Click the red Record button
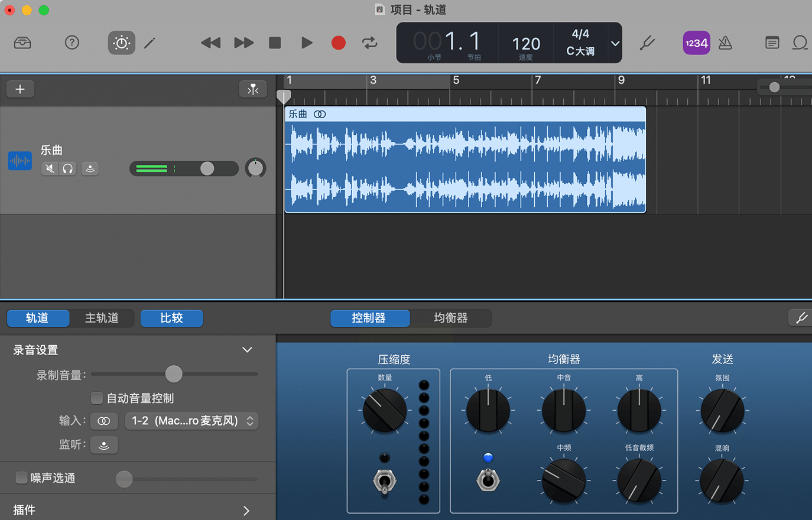812x520 pixels. pos(338,43)
